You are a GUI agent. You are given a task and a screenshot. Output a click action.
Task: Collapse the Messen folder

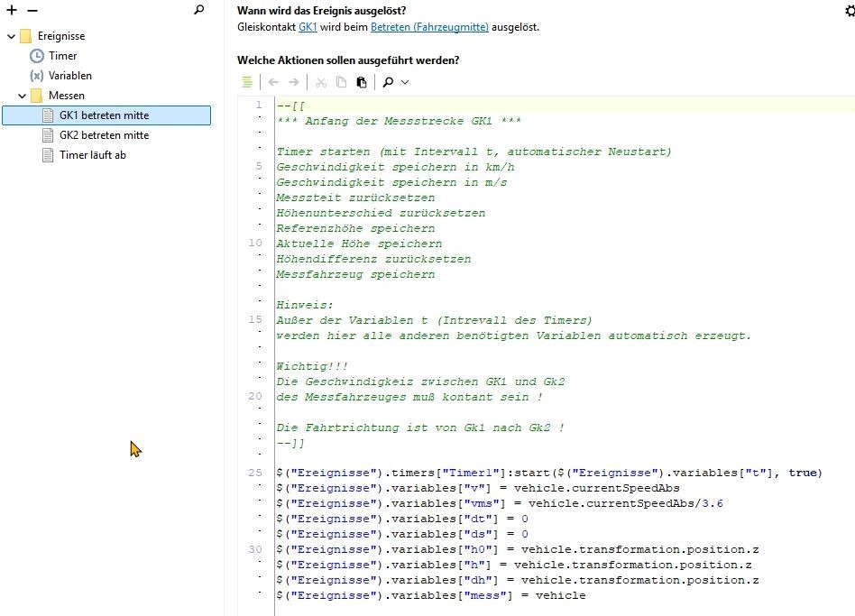23,96
